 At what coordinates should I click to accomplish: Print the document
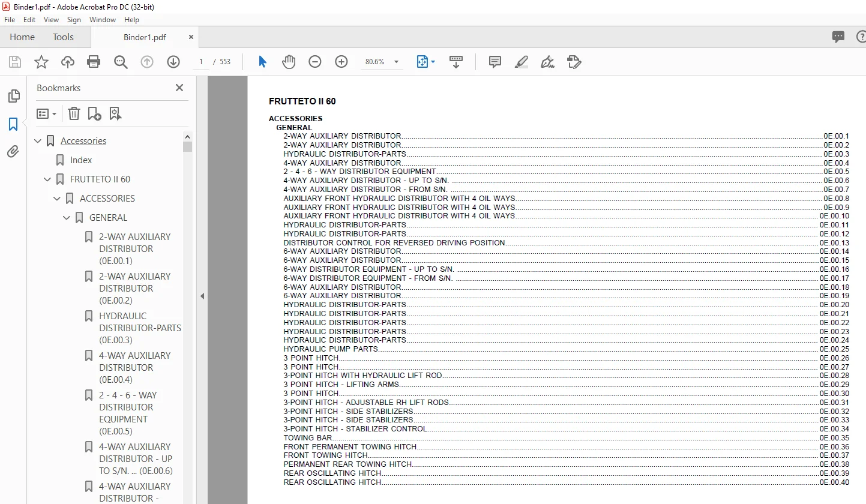pyautogui.click(x=94, y=62)
